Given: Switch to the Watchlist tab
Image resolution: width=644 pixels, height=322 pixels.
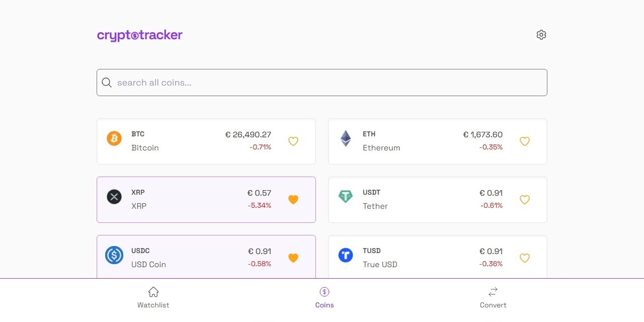Looking at the screenshot, I should coord(153,297).
